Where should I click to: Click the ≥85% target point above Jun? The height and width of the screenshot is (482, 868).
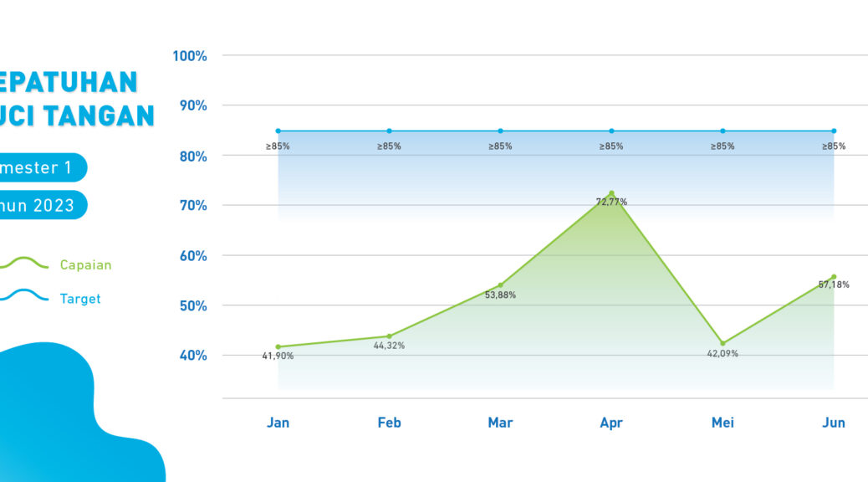pyautogui.click(x=834, y=131)
